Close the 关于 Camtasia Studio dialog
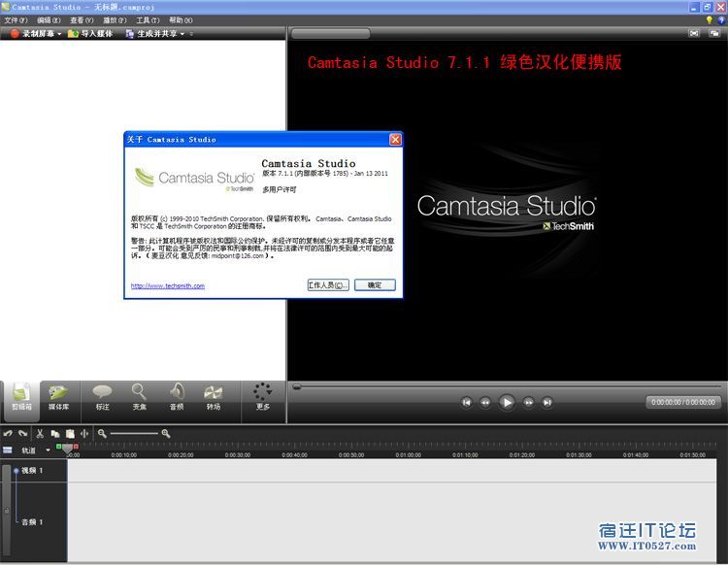Image resolution: width=728 pixels, height=565 pixels. (x=395, y=139)
